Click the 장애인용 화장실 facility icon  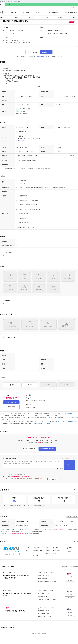(x=48, y=324)
